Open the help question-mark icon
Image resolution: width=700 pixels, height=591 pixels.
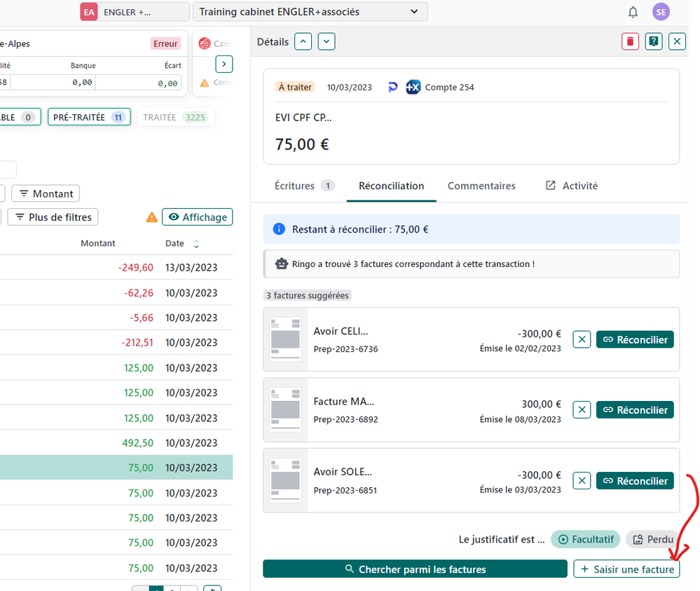point(654,41)
